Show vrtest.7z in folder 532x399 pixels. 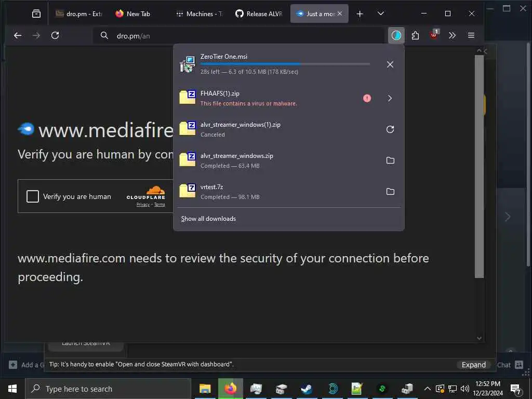(x=390, y=192)
